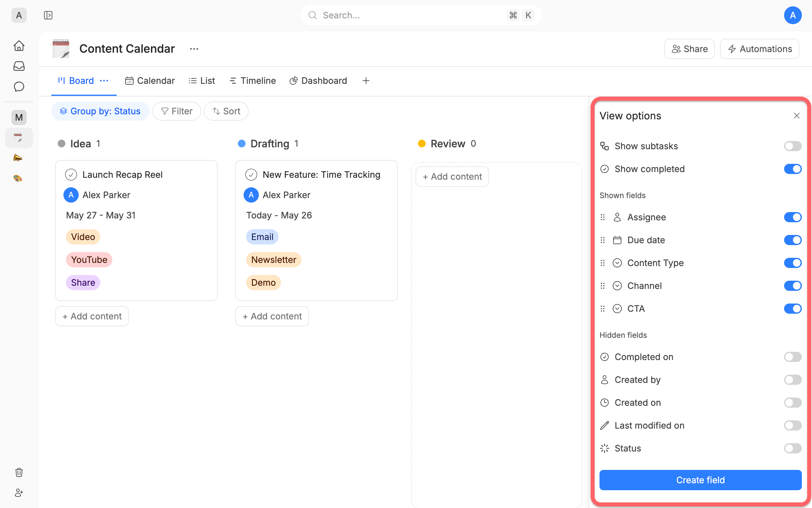
Task: Toggle off the Assignee field
Action: 793,217
